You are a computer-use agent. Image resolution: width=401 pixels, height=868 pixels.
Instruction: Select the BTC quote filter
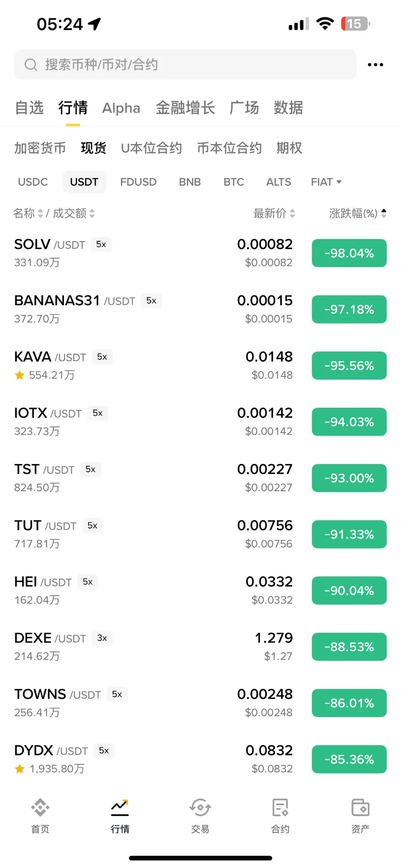point(234,182)
